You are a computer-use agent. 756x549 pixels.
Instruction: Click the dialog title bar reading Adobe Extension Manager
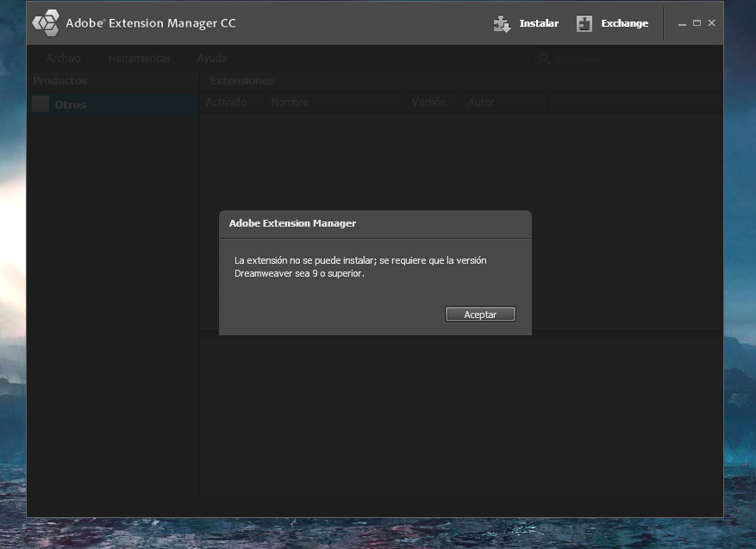coord(293,223)
